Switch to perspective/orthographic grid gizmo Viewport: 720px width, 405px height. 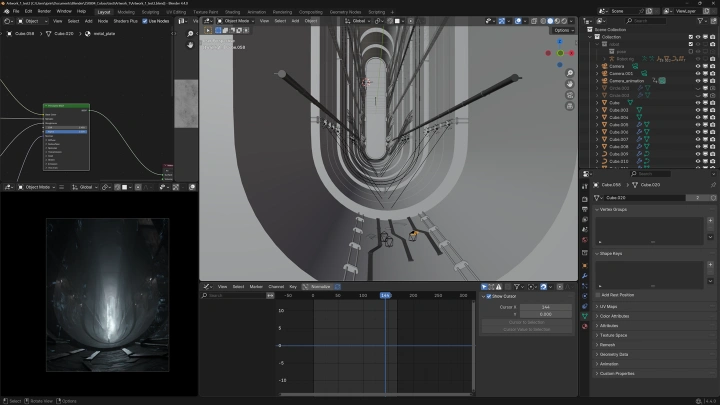click(569, 105)
